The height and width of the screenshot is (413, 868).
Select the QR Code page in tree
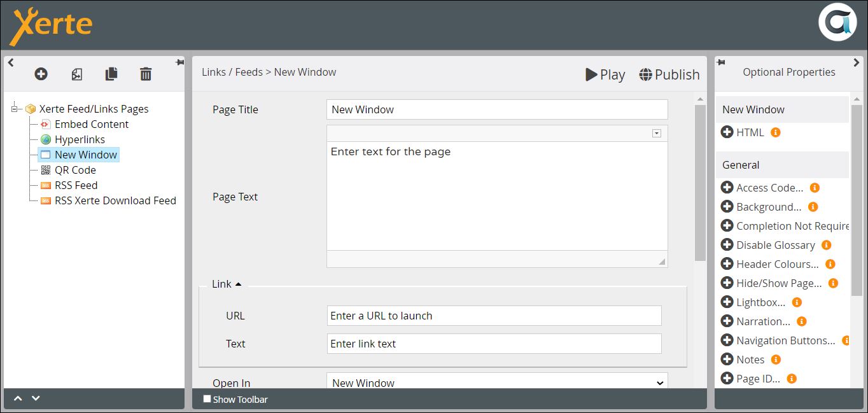pos(74,170)
